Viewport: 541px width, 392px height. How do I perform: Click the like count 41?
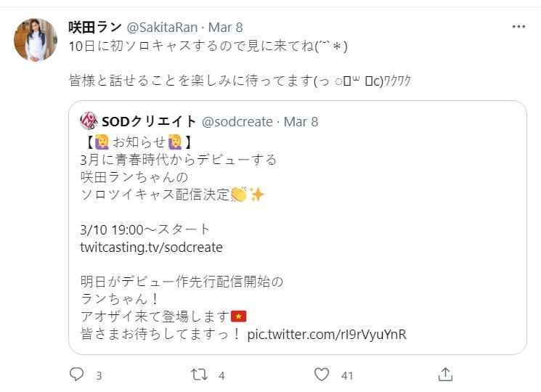(347, 375)
